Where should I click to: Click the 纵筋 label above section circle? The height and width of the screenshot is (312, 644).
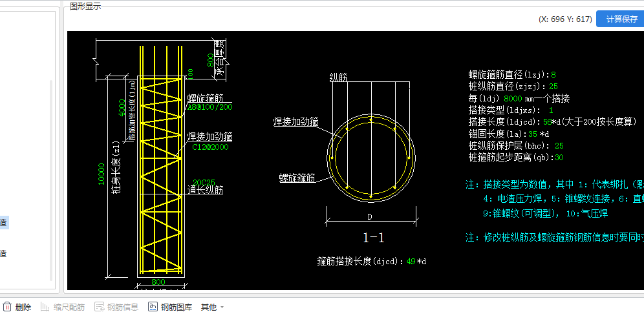pos(338,77)
